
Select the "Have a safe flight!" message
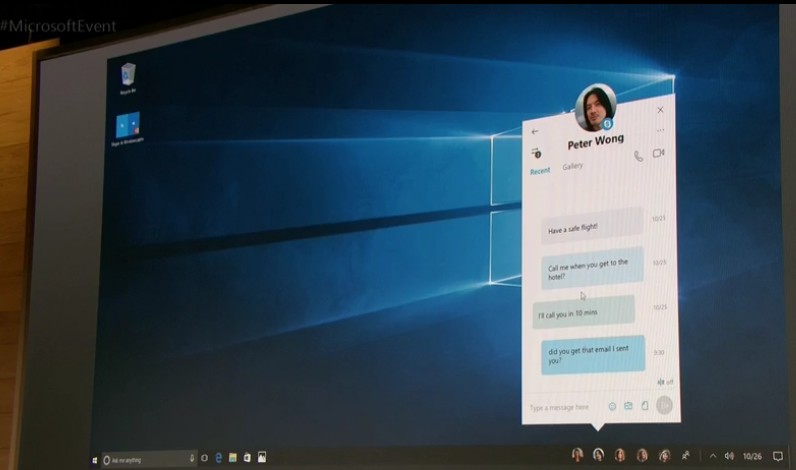click(x=592, y=226)
